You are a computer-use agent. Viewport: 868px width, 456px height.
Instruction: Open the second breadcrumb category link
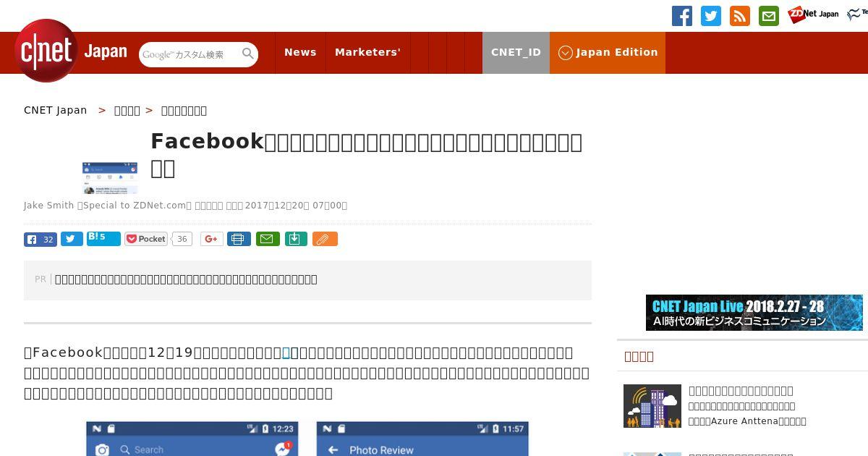tap(127, 110)
